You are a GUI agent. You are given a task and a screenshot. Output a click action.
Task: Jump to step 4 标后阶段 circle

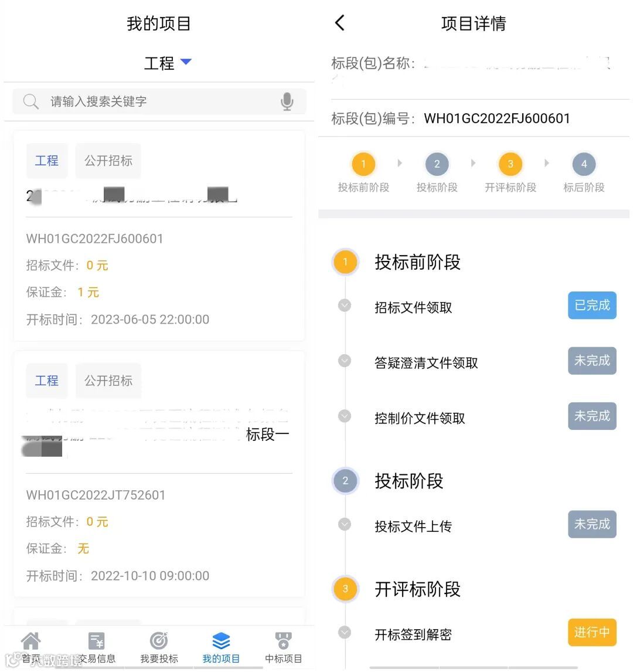tap(583, 165)
